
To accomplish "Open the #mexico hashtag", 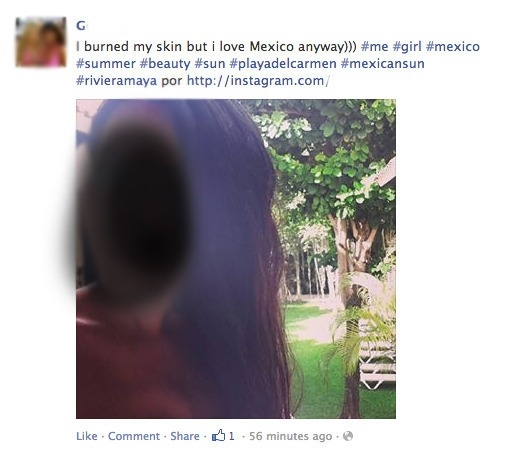I will tap(453, 46).
